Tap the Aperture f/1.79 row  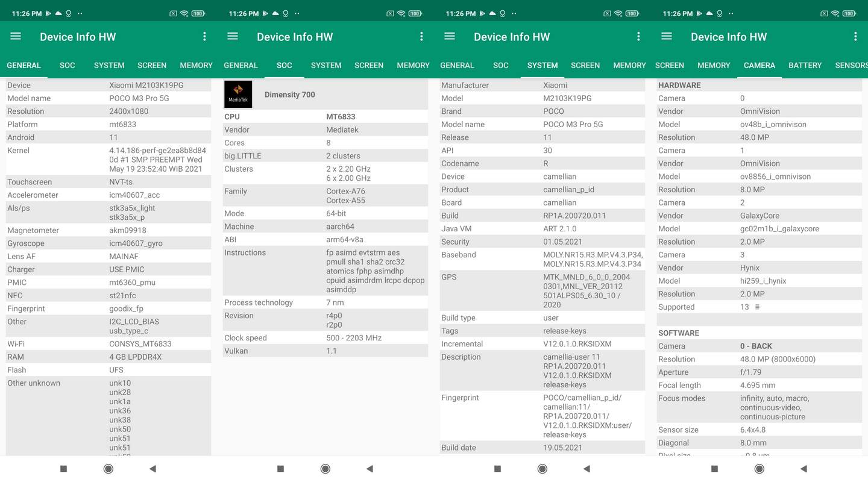pyautogui.click(x=759, y=372)
